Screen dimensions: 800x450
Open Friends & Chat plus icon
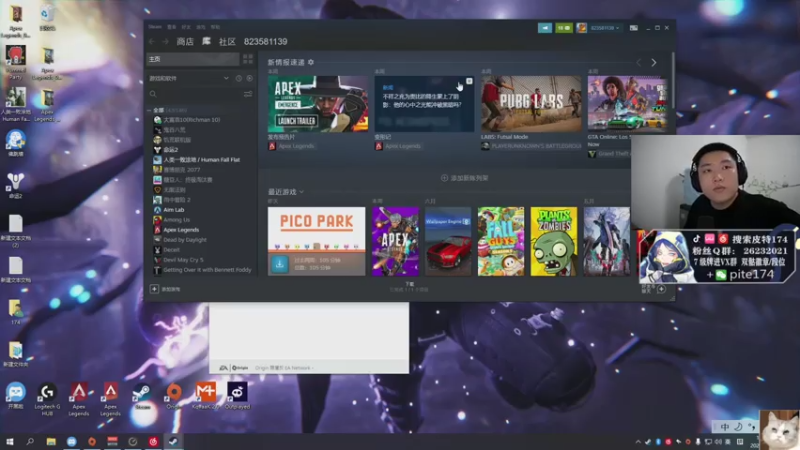661,289
